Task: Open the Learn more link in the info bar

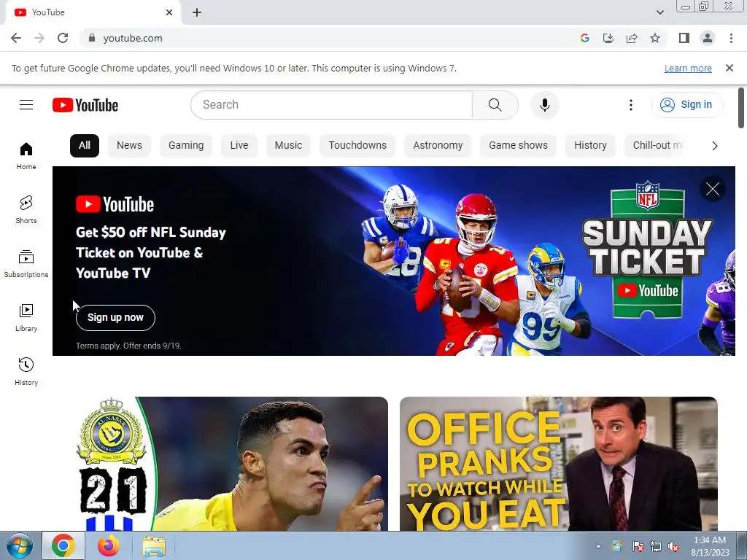Action: point(688,69)
